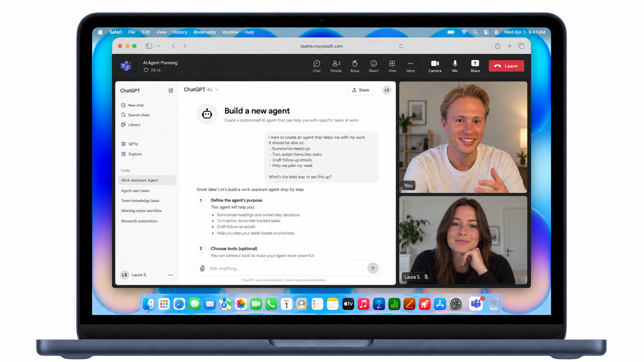This screenshot has height=362, width=644.
Task: Open the Teams meeting Chat panel
Action: tap(317, 66)
